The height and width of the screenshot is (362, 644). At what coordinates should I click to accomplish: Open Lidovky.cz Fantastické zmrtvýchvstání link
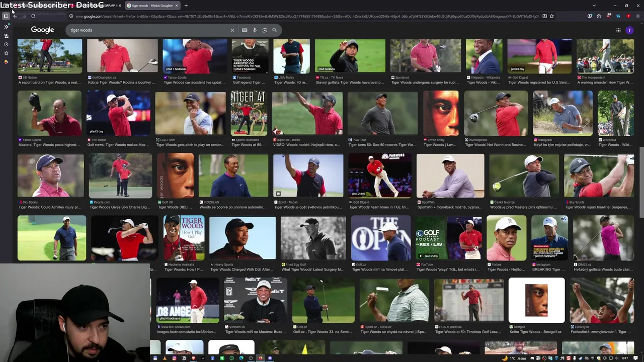coord(601,332)
